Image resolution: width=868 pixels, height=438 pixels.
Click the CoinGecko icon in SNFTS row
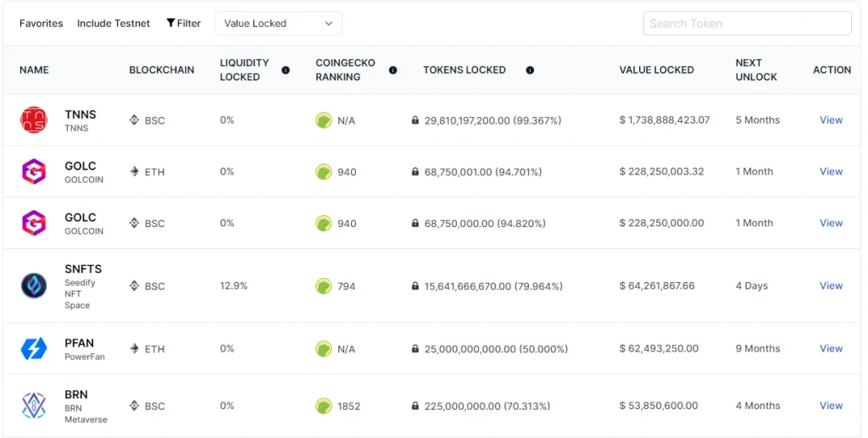[x=323, y=286]
